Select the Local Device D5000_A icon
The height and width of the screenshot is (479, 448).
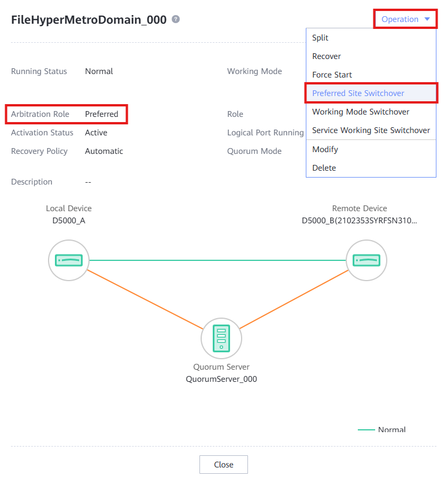(x=69, y=260)
